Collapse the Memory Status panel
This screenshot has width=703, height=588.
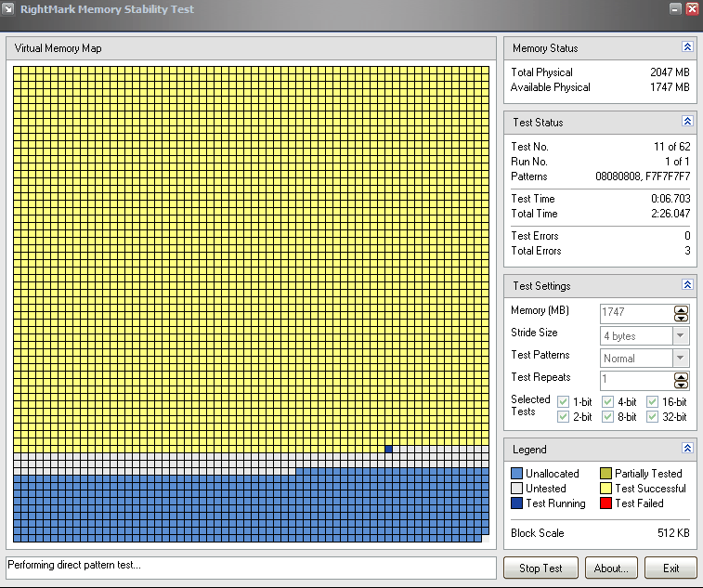point(687,47)
